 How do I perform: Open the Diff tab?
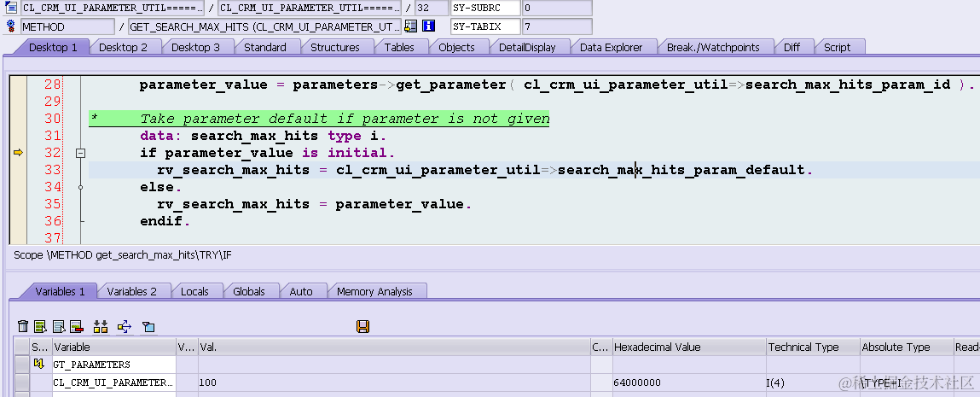[x=792, y=47]
